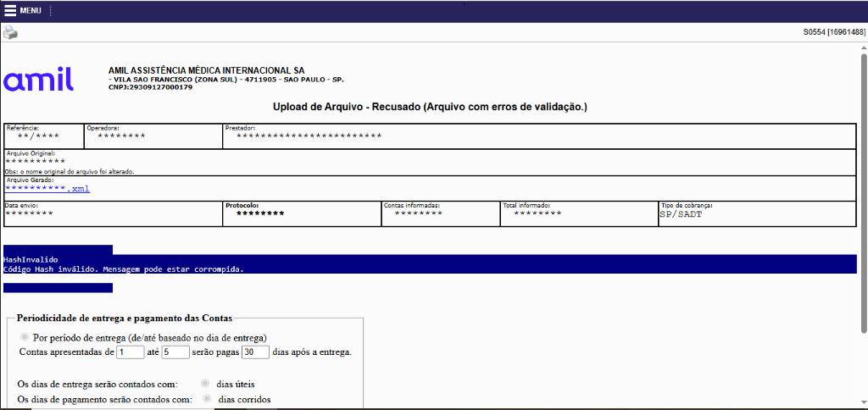Click the printer icon
Viewport: 868px width, 410px height.
pos(10,33)
